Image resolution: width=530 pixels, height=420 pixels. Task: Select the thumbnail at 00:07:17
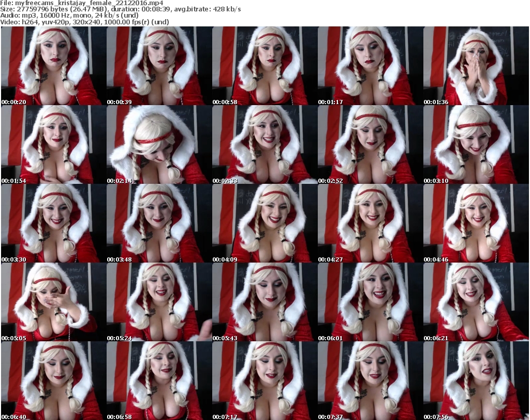click(264, 381)
